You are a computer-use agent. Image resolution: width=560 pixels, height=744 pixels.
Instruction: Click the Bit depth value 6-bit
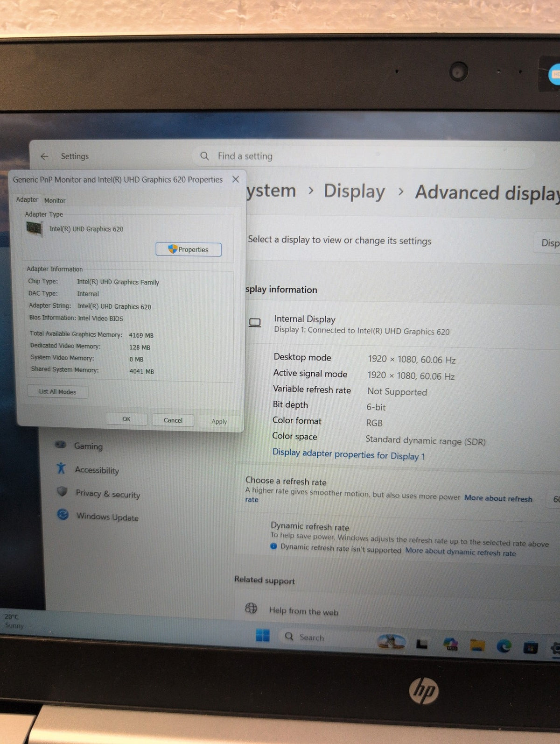376,407
